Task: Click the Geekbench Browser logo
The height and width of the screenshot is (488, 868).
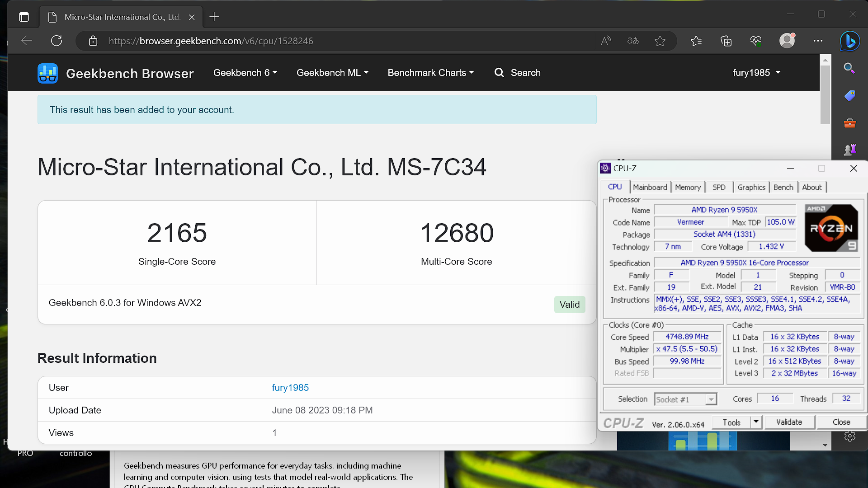Action: [47, 73]
